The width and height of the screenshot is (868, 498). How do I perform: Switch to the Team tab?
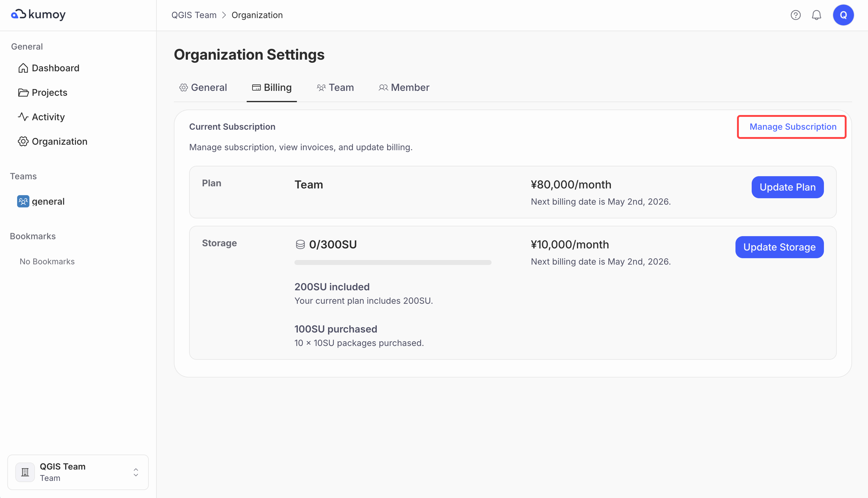click(335, 87)
